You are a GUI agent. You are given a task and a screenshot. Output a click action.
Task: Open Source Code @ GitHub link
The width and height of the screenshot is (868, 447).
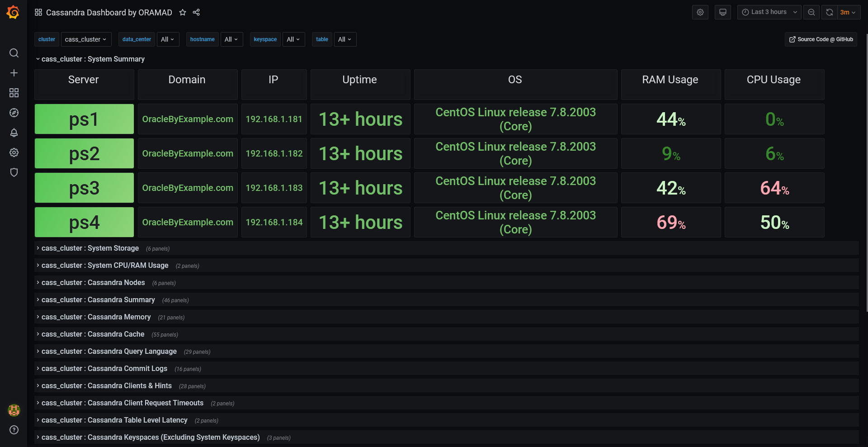click(x=821, y=39)
